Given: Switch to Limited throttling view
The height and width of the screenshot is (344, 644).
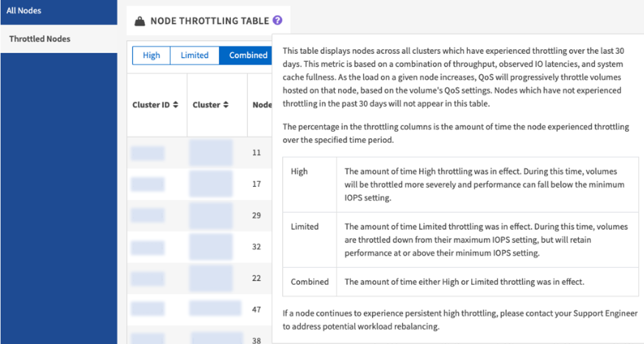Looking at the screenshot, I should (194, 56).
